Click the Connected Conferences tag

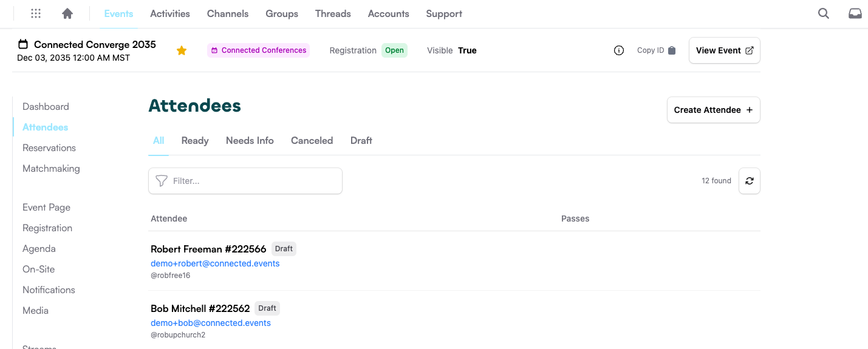click(258, 50)
